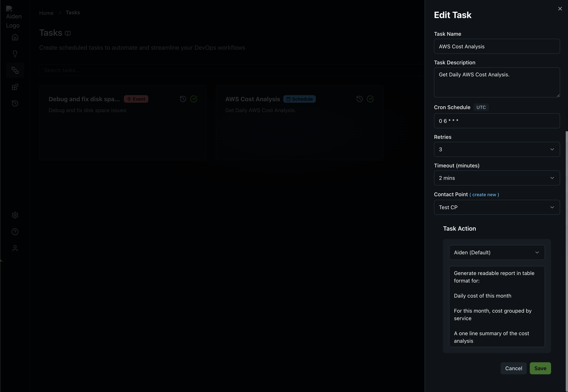
Task: Expand the Retries dropdown
Action: pyautogui.click(x=497, y=149)
